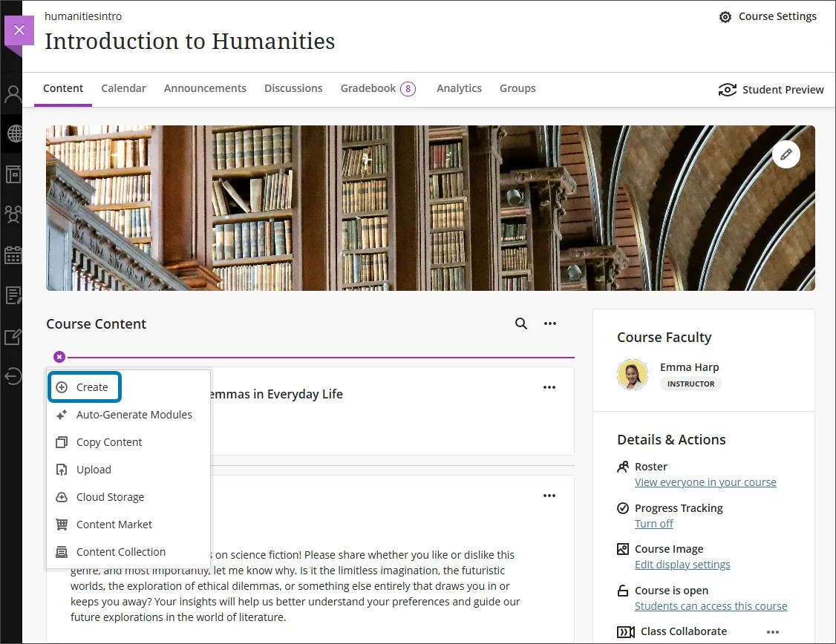This screenshot has height=644, width=836.
Task: Open the groups icon in the left sidebar
Action: coord(12,214)
